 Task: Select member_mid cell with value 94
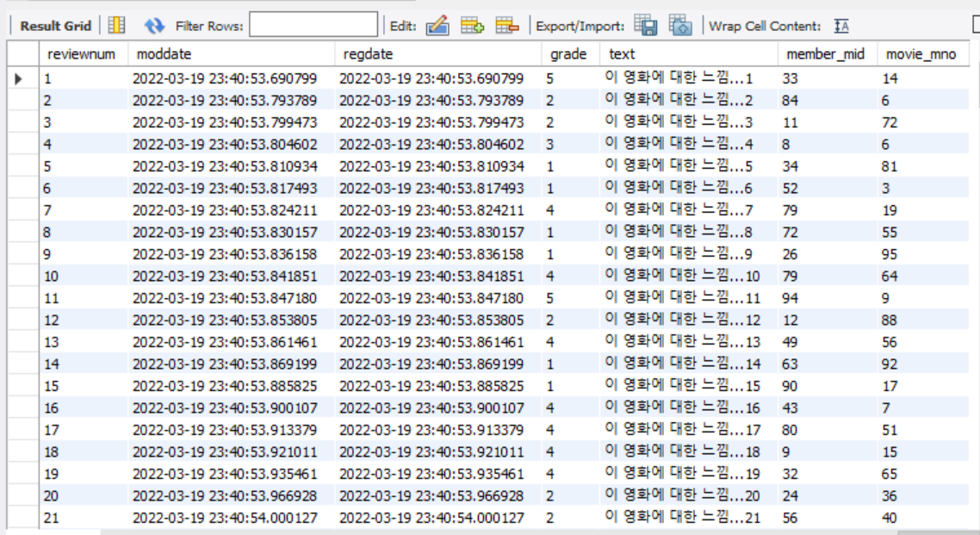828,298
